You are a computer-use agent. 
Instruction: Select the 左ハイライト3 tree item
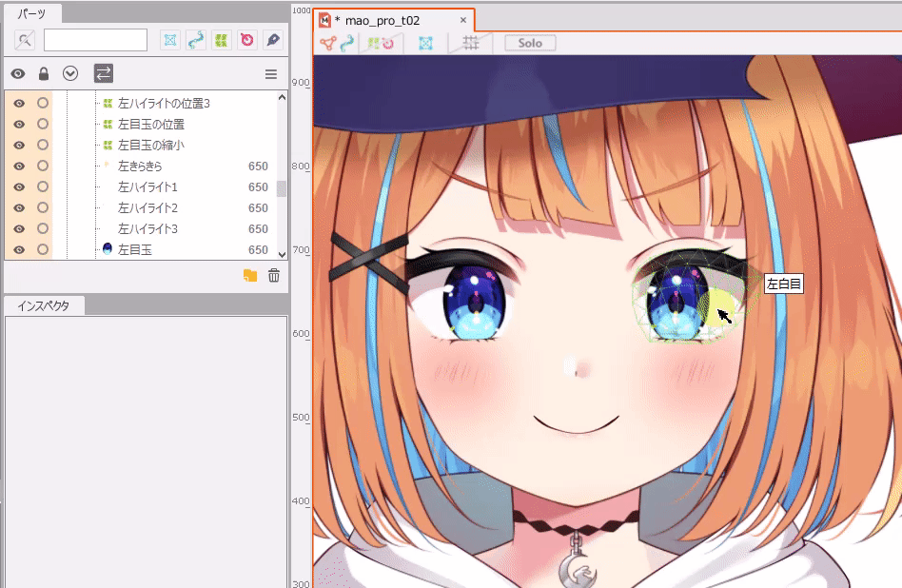(x=147, y=229)
